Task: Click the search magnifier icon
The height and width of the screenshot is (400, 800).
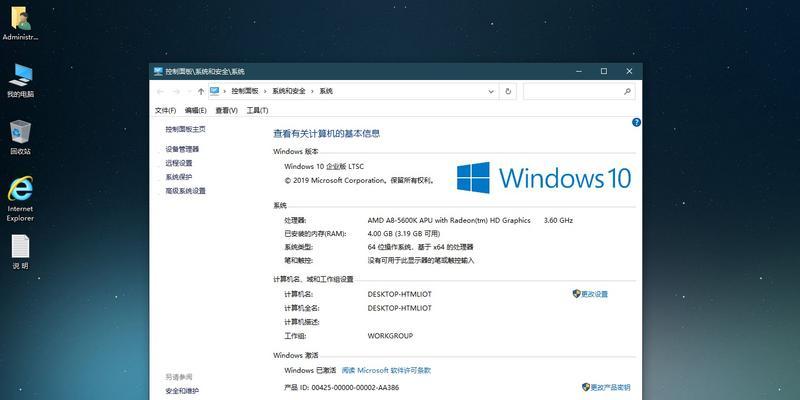Action: (627, 91)
